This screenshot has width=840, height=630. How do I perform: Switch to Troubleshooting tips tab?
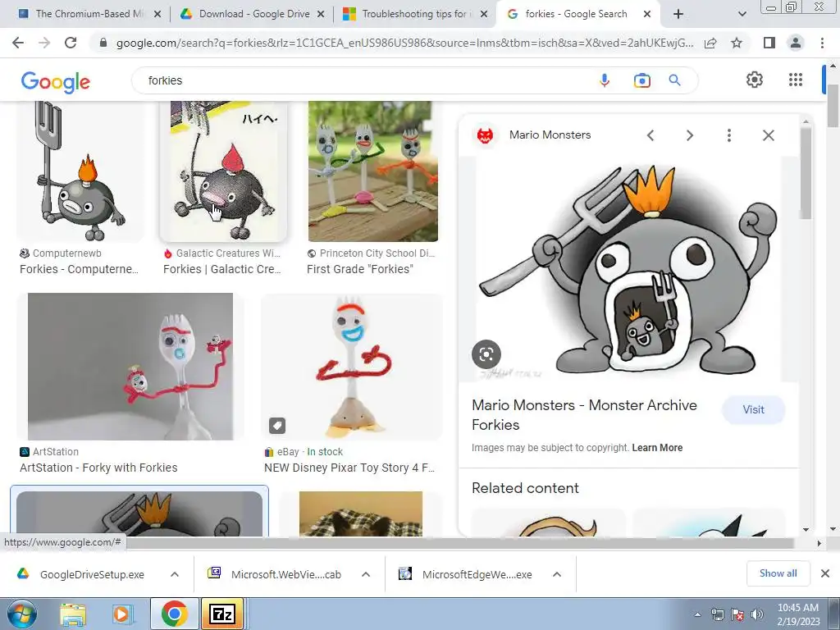point(417,14)
